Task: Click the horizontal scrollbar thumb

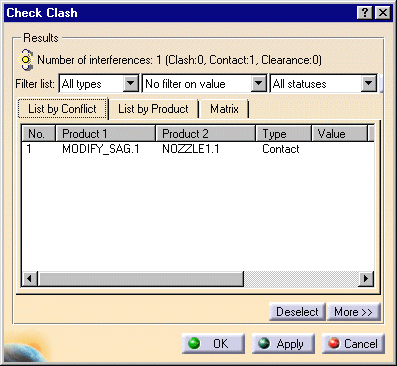Action: [141, 279]
